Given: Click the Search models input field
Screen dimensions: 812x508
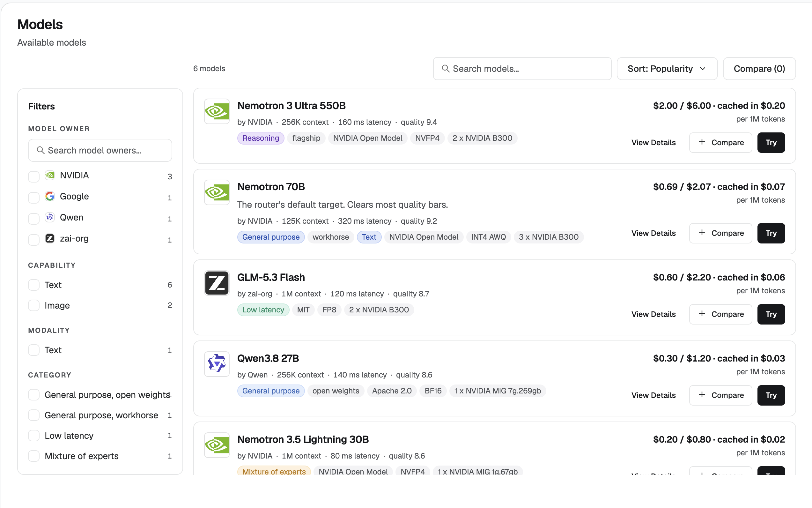Looking at the screenshot, I should (522, 69).
